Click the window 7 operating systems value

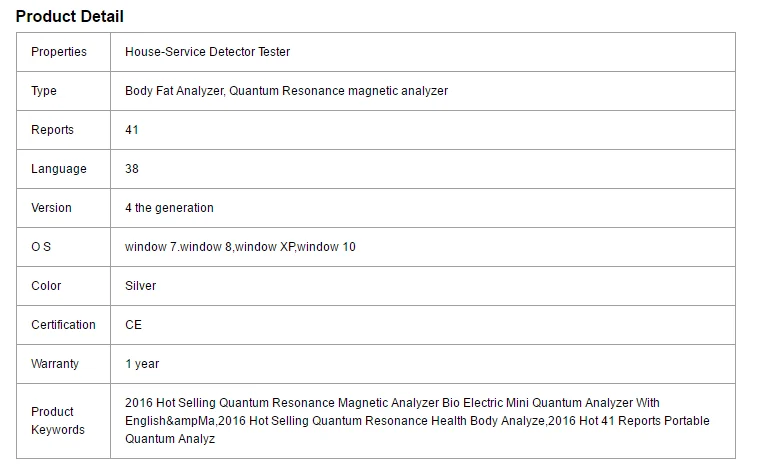pyautogui.click(x=240, y=247)
